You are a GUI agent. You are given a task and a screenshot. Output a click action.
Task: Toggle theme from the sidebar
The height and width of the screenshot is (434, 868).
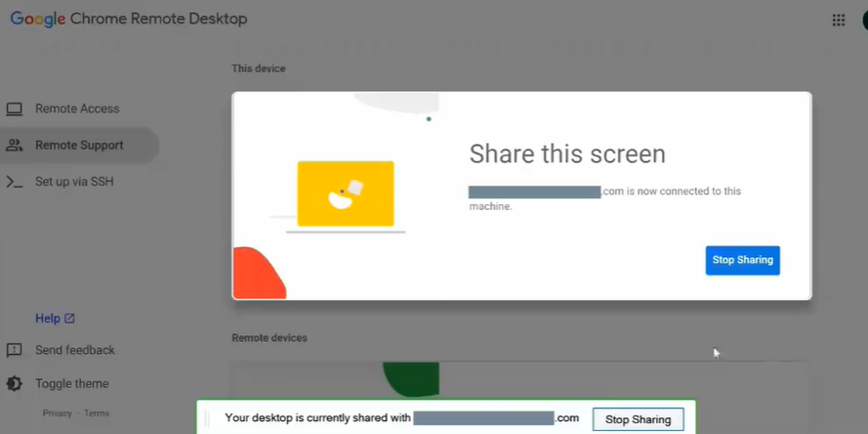(72, 383)
